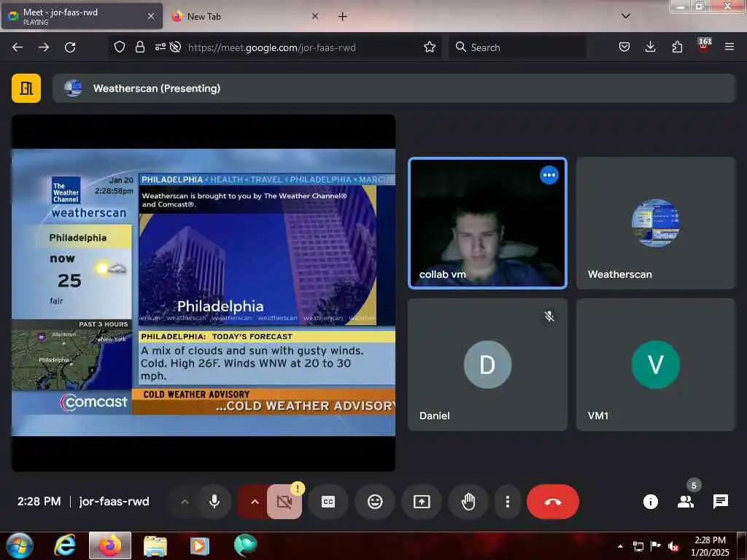Go back with the browser back arrow
Image resolution: width=747 pixels, height=560 pixels.
(18, 47)
